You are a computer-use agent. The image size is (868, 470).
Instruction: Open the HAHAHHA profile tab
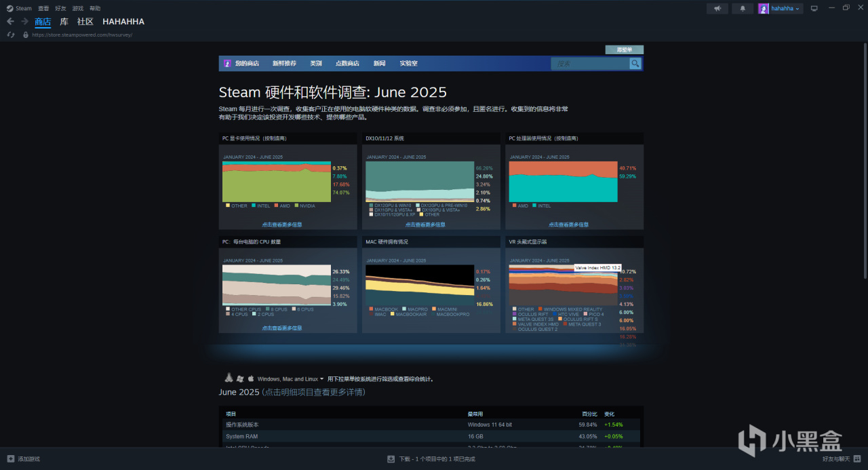123,22
